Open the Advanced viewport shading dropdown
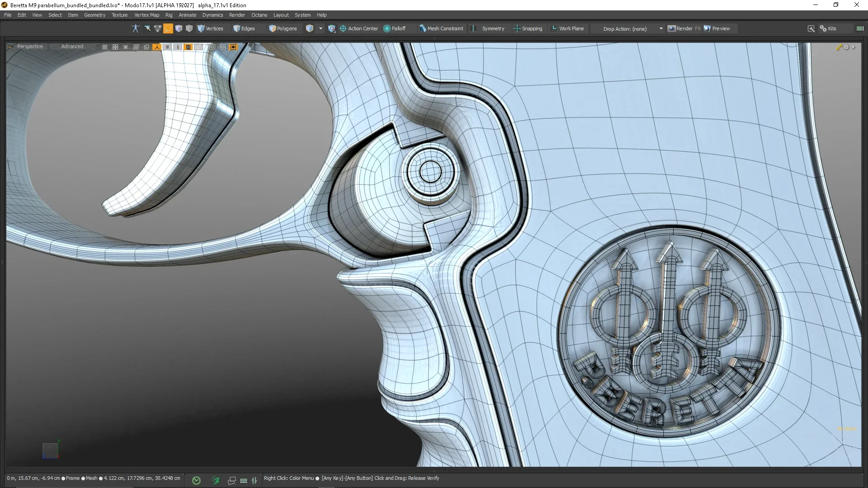Viewport: 868px width, 488px height. [x=72, y=47]
